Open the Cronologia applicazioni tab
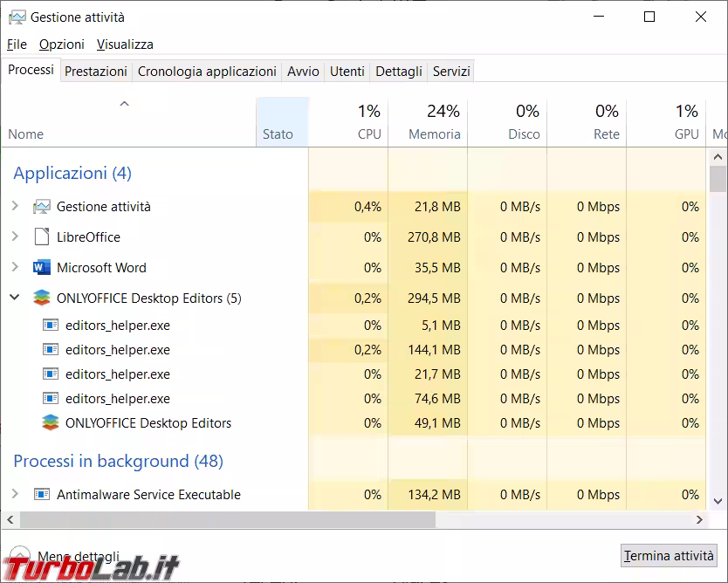 [207, 72]
